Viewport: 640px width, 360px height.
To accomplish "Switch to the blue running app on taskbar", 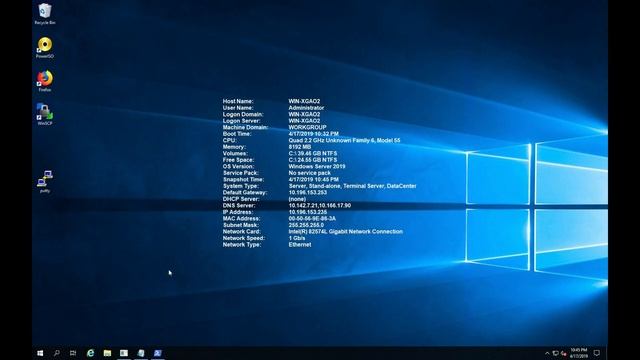I will (x=158, y=353).
